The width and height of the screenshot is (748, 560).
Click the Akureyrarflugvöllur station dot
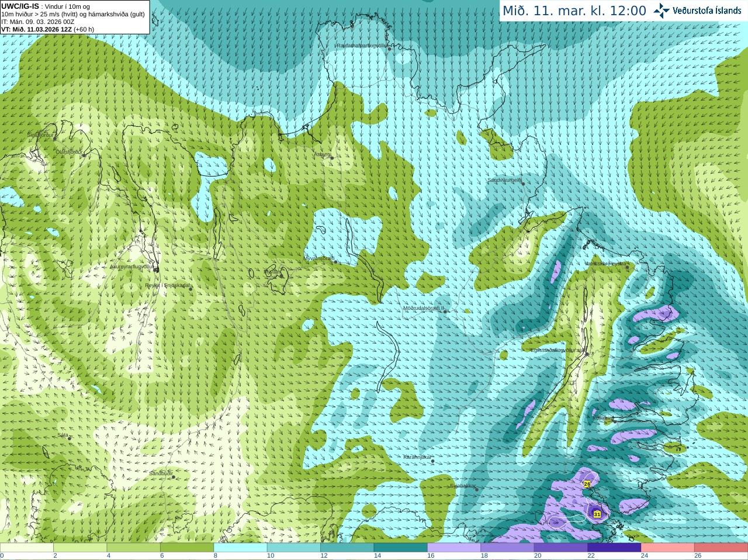pos(156,269)
